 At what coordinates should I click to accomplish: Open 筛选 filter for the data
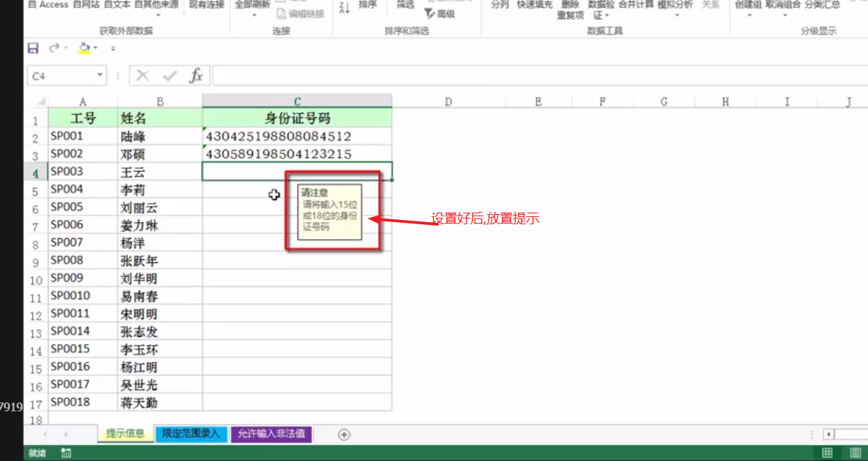405,4
